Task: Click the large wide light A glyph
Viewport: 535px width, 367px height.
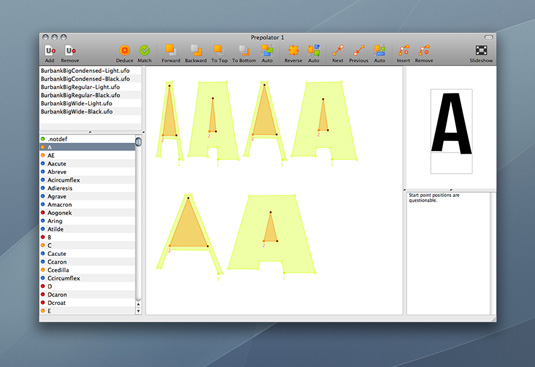Action: [x=190, y=234]
